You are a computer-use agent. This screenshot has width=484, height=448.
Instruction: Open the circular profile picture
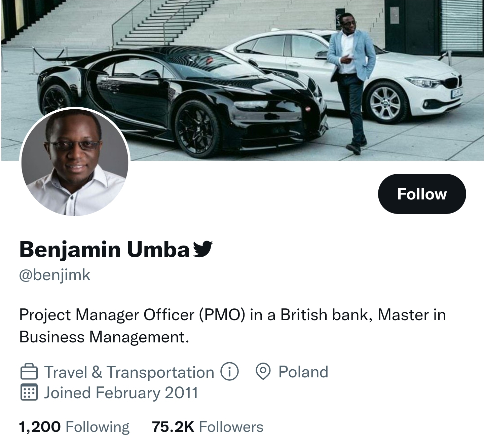coord(75,162)
